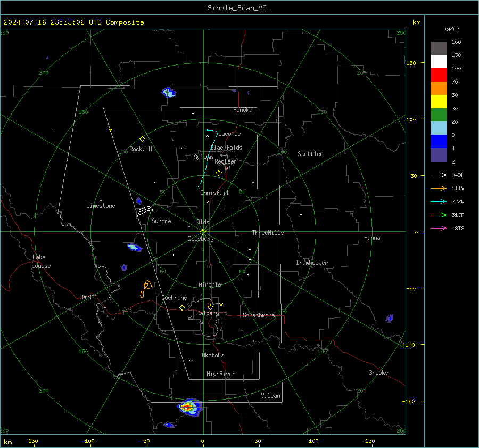Click the small blue echo east of Drumheller
Viewport: 479px width, 448px height.
click(389, 319)
